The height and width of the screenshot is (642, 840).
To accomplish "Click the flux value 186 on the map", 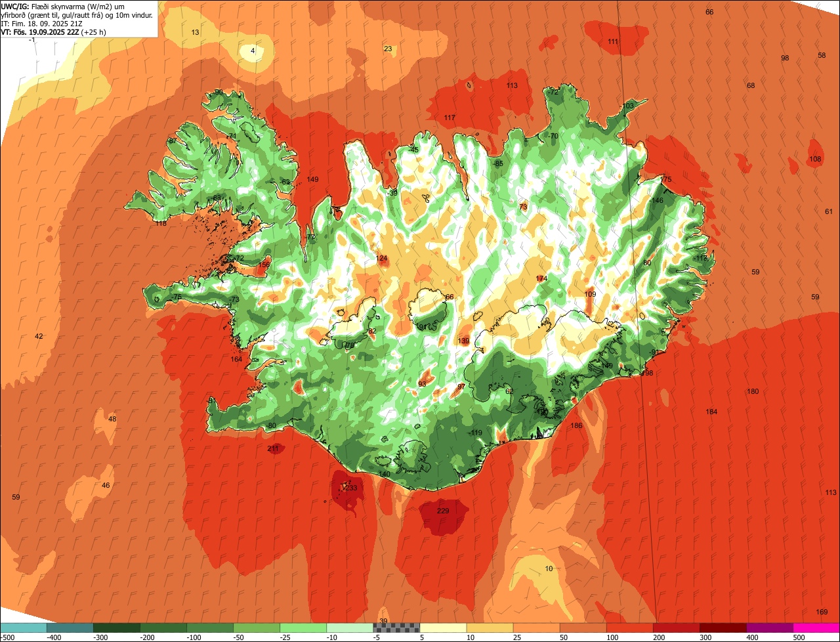I will 576,425.
